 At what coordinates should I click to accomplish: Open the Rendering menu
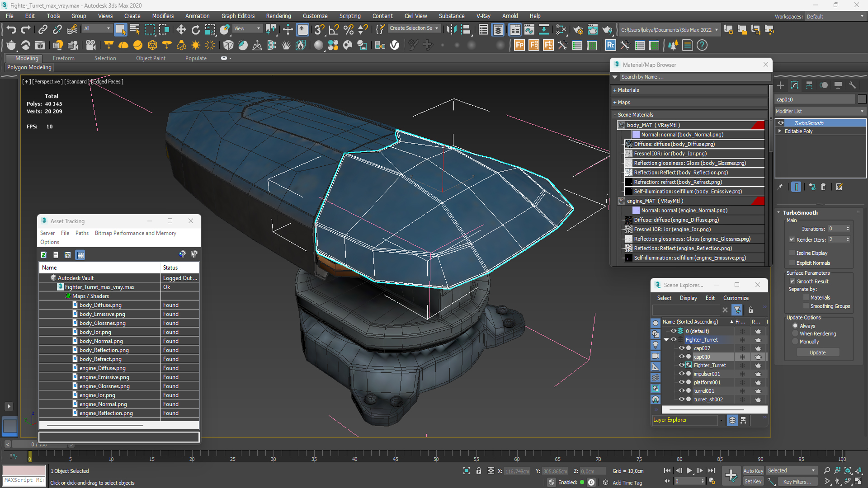pos(278,16)
